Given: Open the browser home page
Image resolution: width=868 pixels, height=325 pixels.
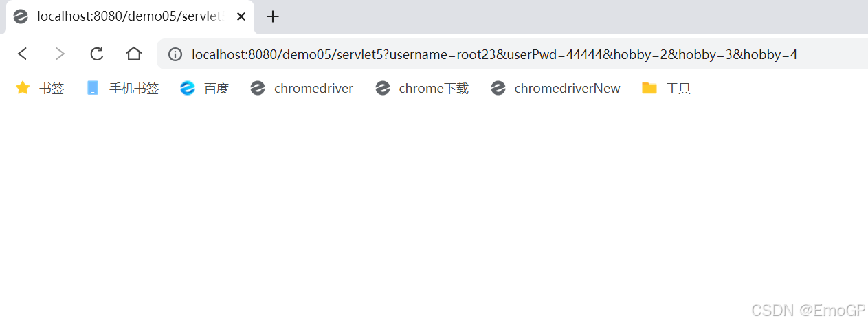Looking at the screenshot, I should coord(134,54).
